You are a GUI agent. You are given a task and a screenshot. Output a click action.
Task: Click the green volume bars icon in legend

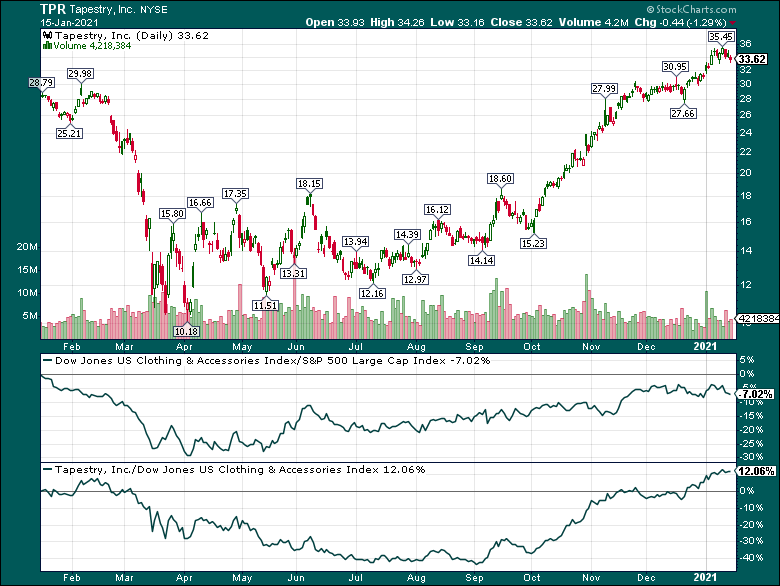48,46
